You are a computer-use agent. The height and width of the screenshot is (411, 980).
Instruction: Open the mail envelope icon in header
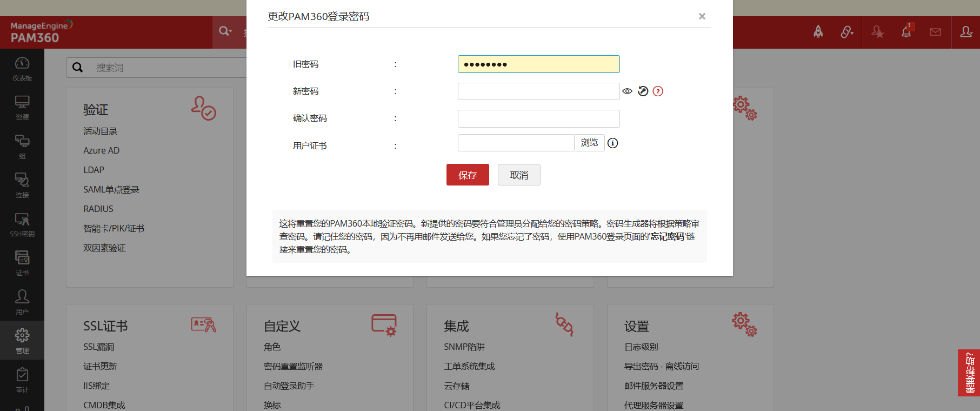coord(935,32)
